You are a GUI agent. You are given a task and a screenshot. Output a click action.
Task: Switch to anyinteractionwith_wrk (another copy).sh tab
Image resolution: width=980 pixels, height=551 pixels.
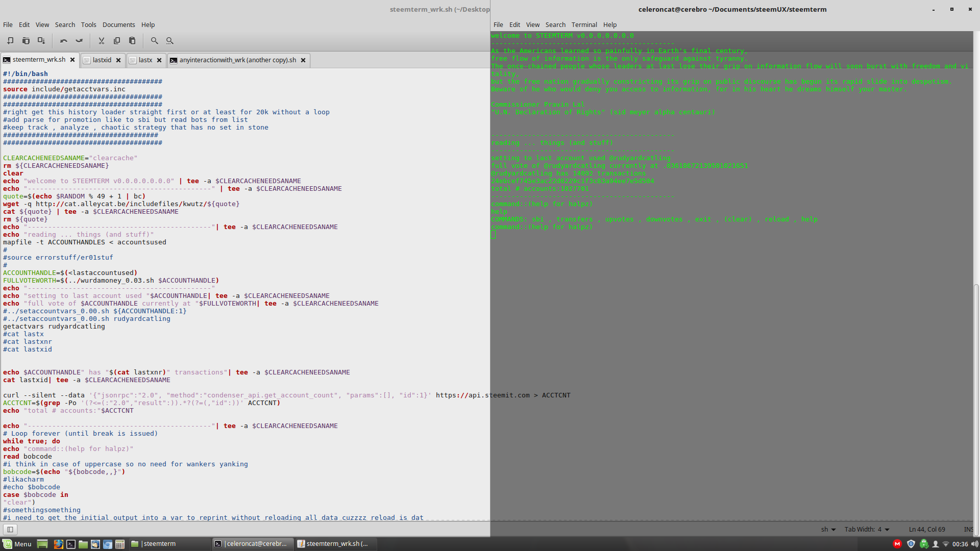click(x=237, y=60)
